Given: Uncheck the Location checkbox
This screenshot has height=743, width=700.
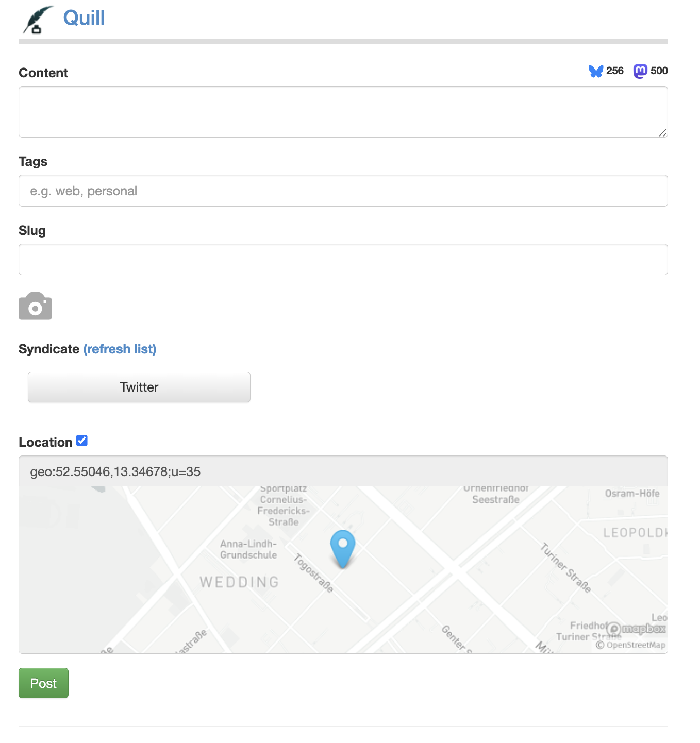Looking at the screenshot, I should [82, 441].
